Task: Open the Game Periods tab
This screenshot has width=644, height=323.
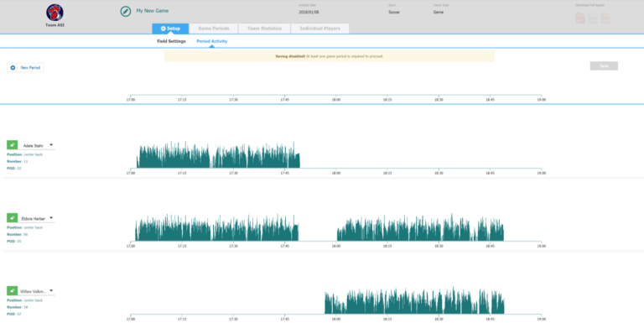Action: 214,29
